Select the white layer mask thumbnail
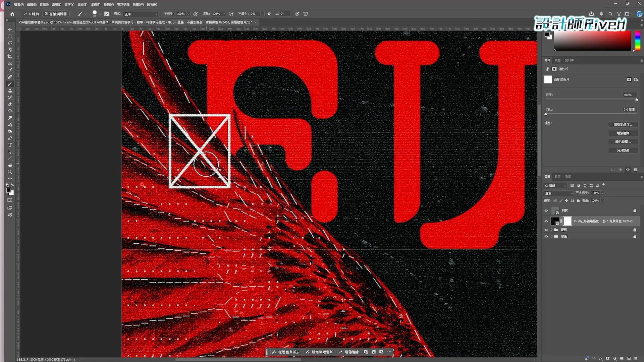 (x=567, y=221)
